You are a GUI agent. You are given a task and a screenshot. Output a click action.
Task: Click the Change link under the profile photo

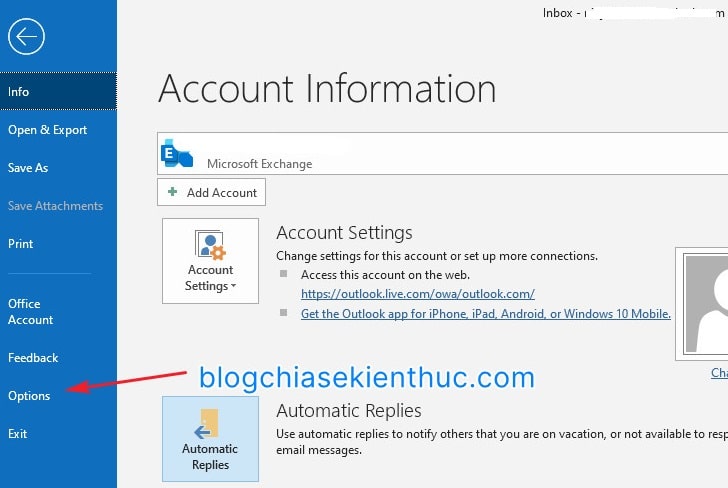click(x=719, y=372)
